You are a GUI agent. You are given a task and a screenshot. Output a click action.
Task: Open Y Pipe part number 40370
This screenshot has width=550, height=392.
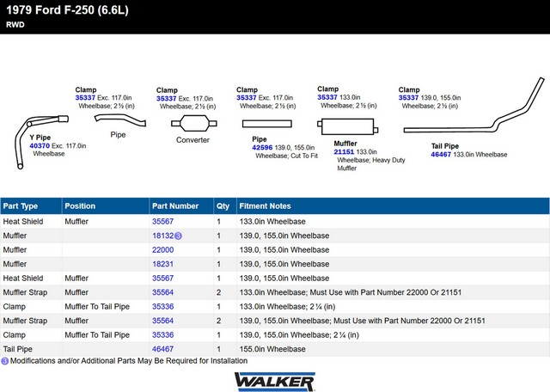coord(40,146)
